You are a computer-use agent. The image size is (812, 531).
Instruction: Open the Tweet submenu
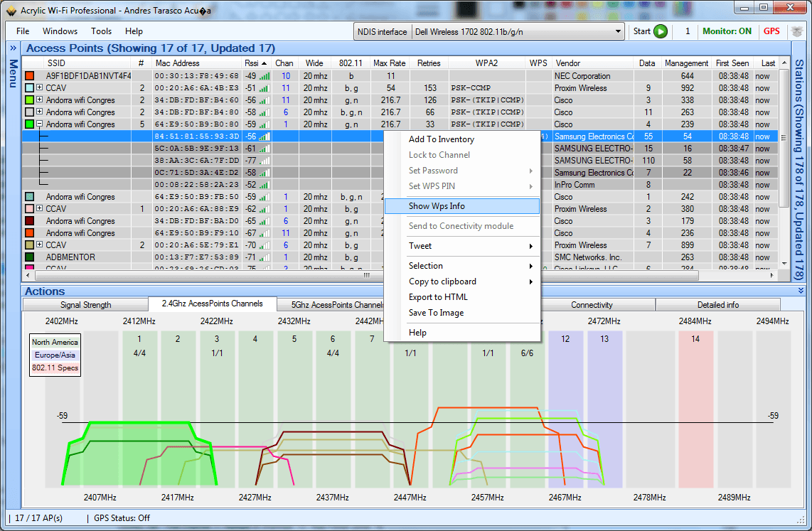point(462,246)
